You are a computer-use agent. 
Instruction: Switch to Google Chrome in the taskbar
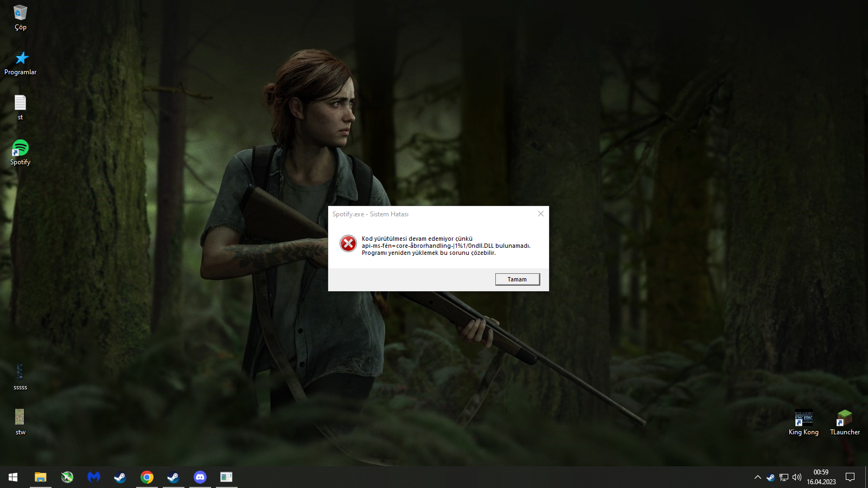[147, 477]
